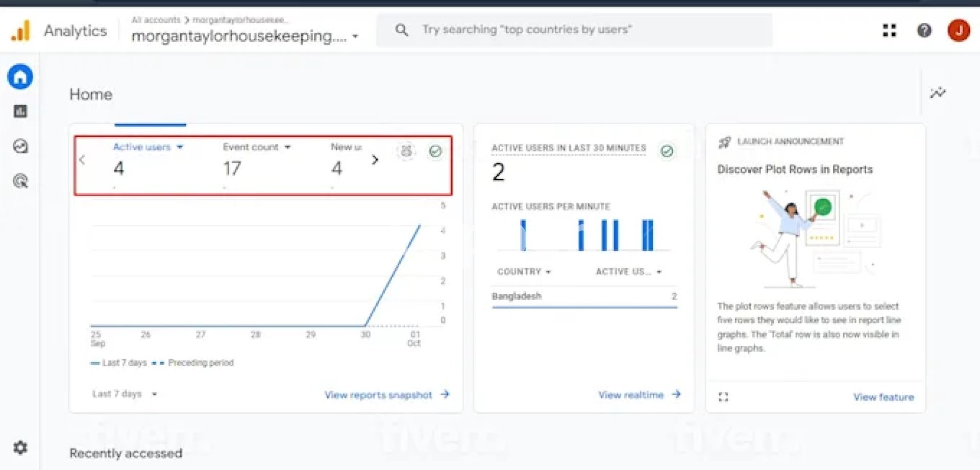Screen dimensions: 980x470
Task: Click the View reports snapshot link
Action: [386, 395]
